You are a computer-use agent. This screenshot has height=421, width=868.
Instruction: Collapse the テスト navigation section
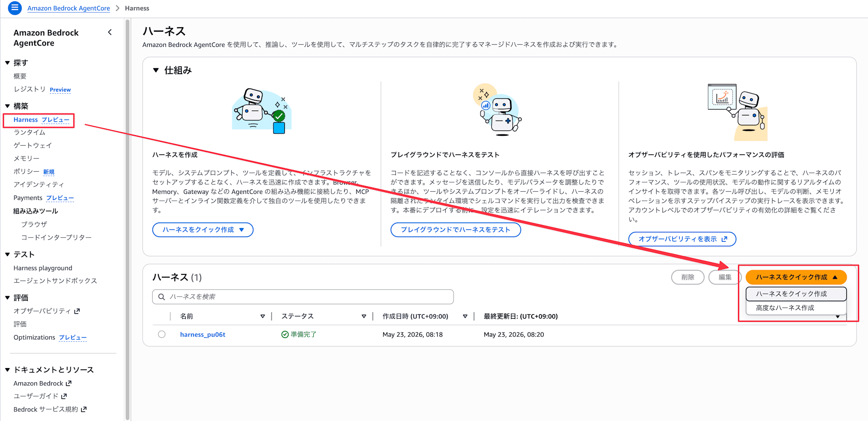click(x=7, y=255)
